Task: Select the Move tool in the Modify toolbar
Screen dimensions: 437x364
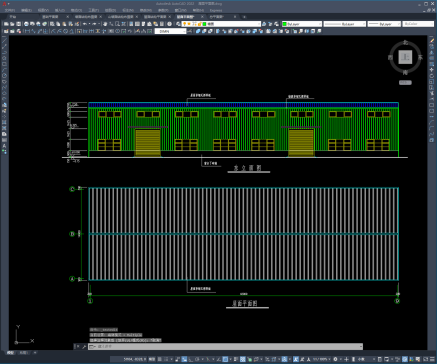Action: [x=432, y=70]
